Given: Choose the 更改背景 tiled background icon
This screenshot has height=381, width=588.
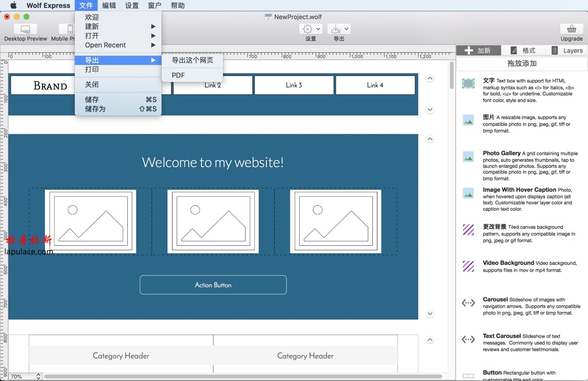Looking at the screenshot, I should tap(468, 230).
